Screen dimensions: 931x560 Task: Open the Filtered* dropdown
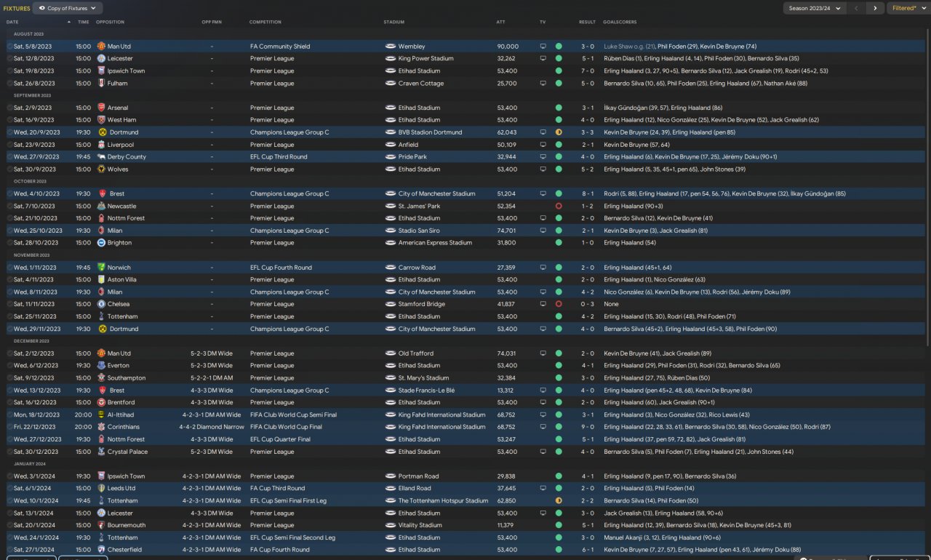tap(908, 8)
